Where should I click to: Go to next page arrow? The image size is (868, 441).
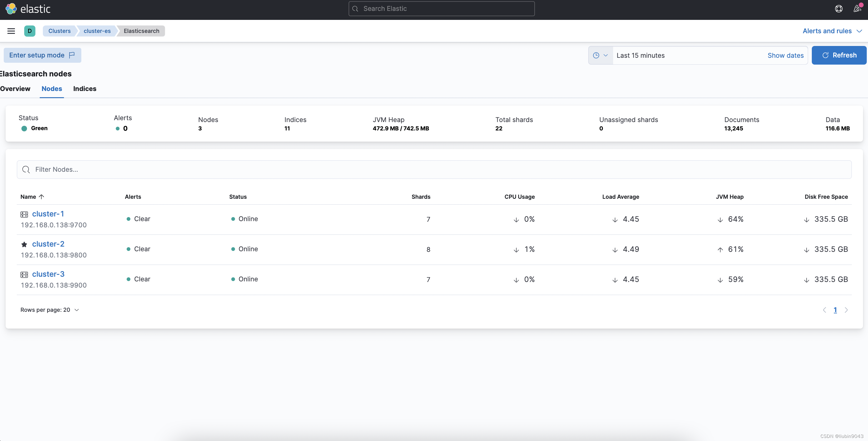[846, 310]
